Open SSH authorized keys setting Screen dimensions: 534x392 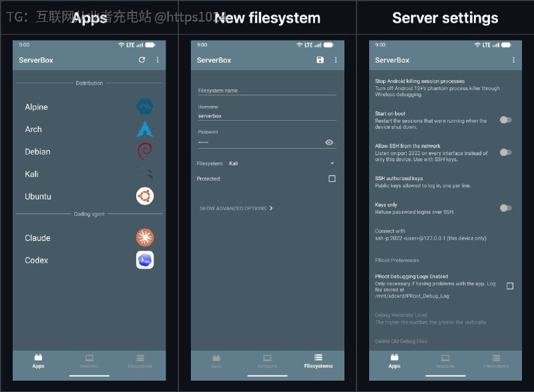click(x=445, y=182)
